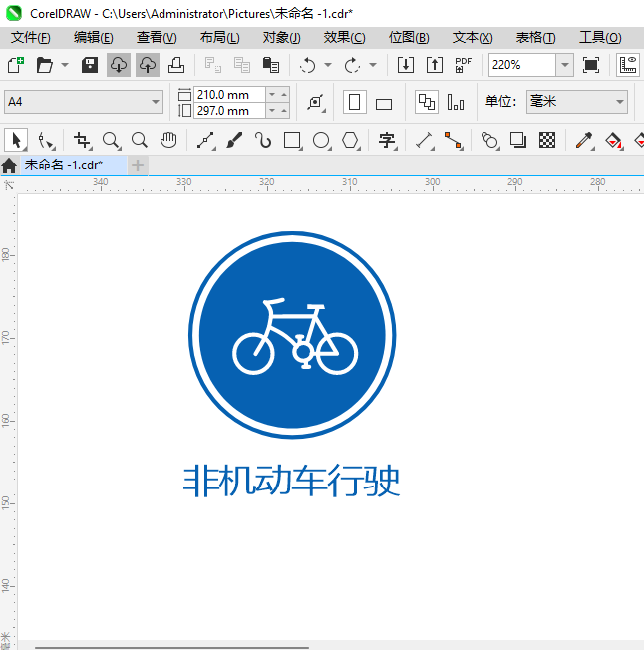Screen dimensions: 644x650
Task: Click the Full-screen preview icon
Action: click(x=590, y=65)
